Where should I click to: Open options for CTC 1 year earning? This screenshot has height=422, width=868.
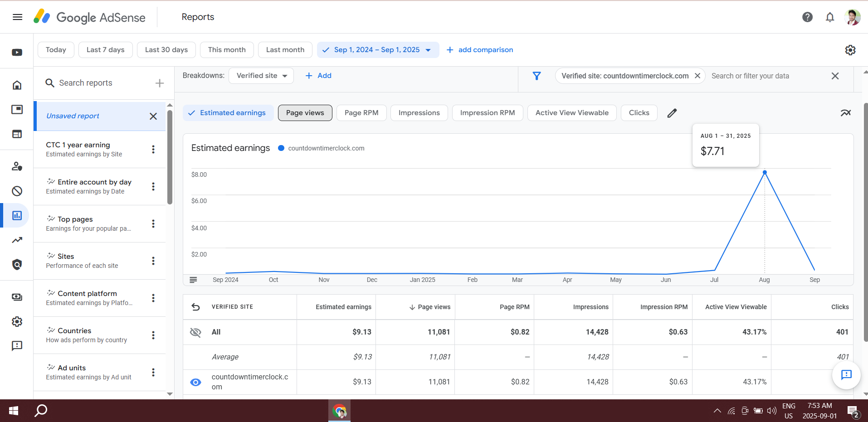pyautogui.click(x=153, y=149)
